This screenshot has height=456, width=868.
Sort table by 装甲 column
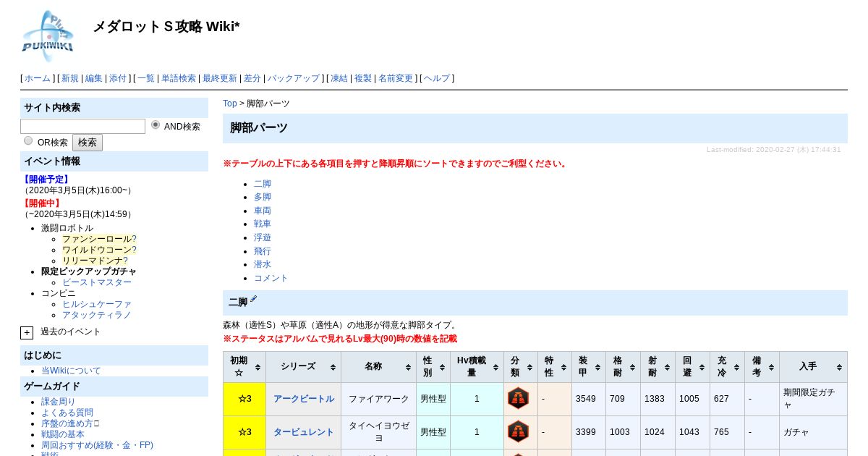(589, 367)
